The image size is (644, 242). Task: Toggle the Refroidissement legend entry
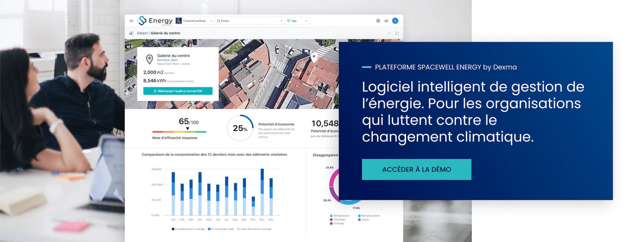[x=369, y=216]
